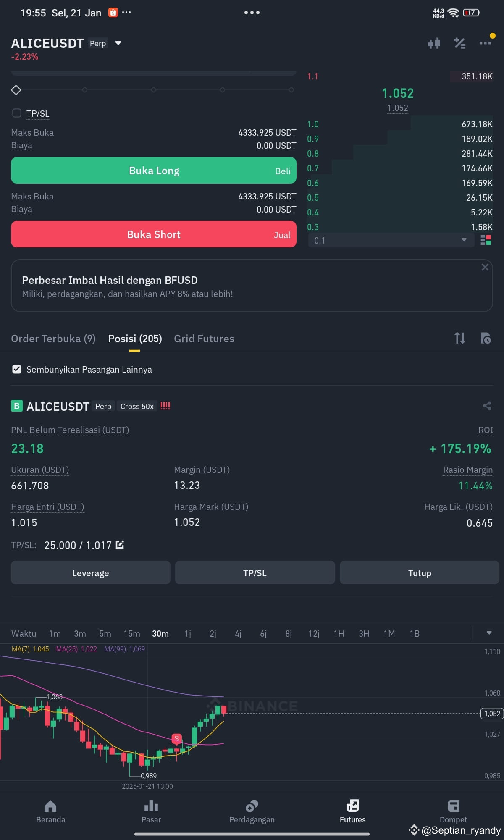Open the candlestick chart icon

[434, 43]
